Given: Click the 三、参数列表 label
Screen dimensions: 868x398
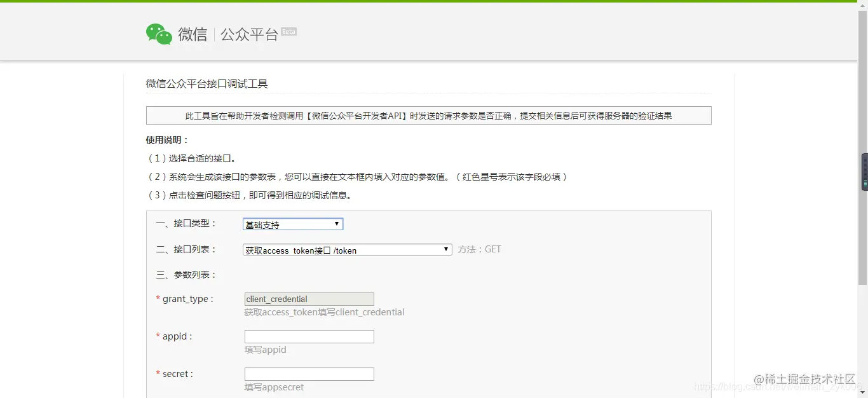Looking at the screenshot, I should pyautogui.click(x=187, y=275).
